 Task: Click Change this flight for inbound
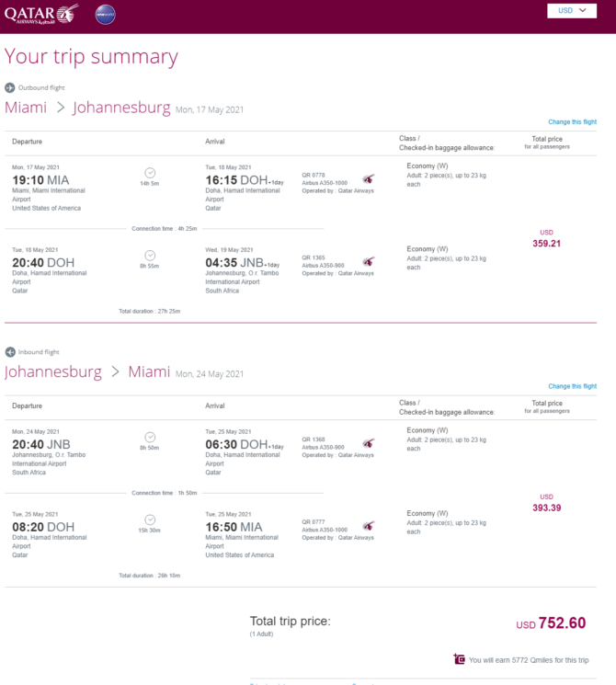[x=572, y=386]
